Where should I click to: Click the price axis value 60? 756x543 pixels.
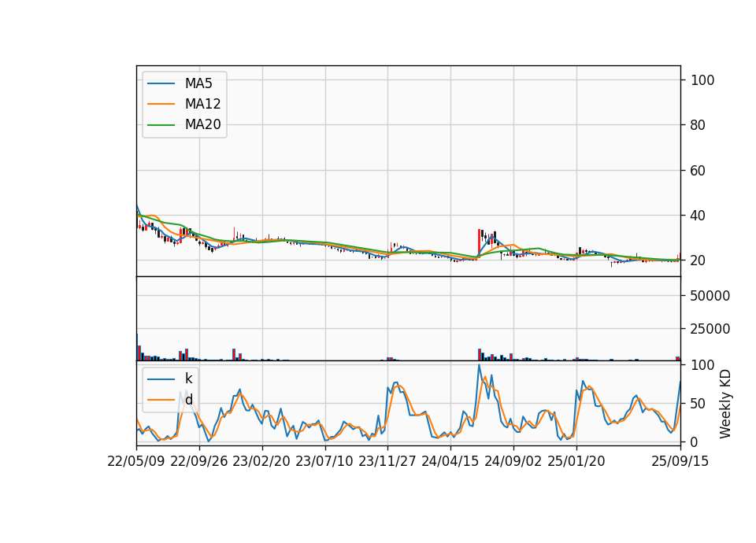point(699,171)
